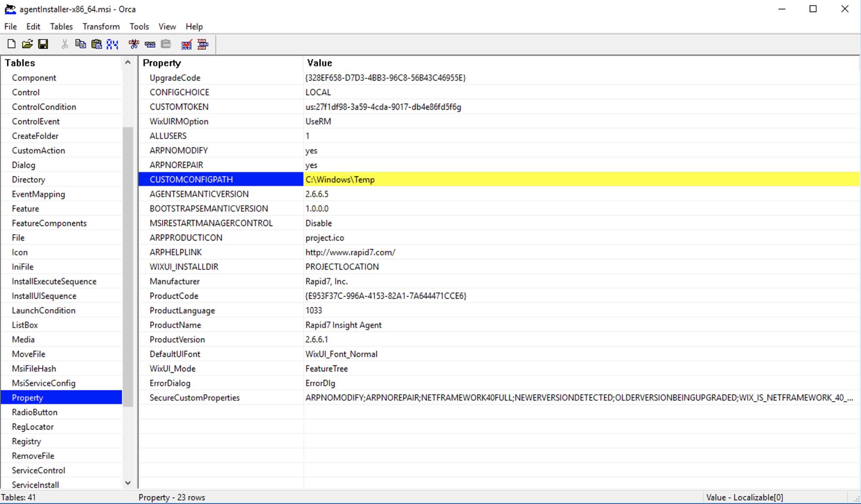This screenshot has width=861, height=504.
Task: Click the Copy Row toolbar icon
Action: coord(150,44)
